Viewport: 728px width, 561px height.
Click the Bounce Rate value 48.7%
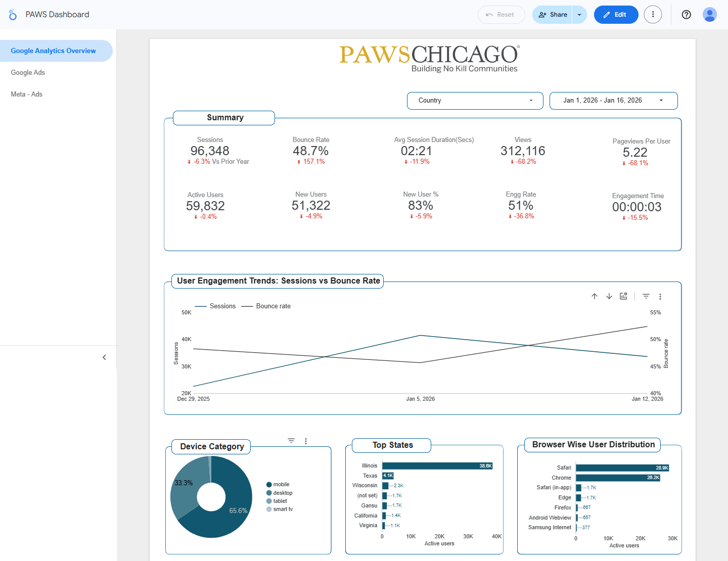pos(310,151)
